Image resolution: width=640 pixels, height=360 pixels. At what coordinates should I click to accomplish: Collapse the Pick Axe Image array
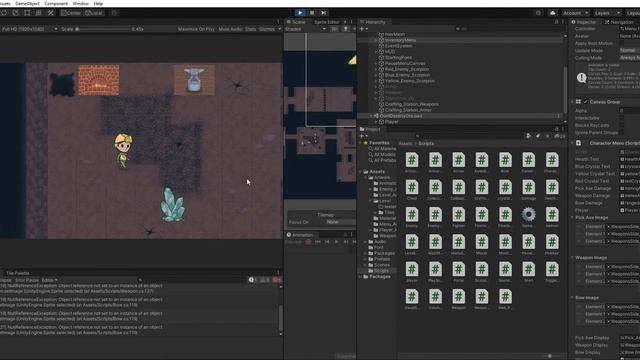(572, 218)
